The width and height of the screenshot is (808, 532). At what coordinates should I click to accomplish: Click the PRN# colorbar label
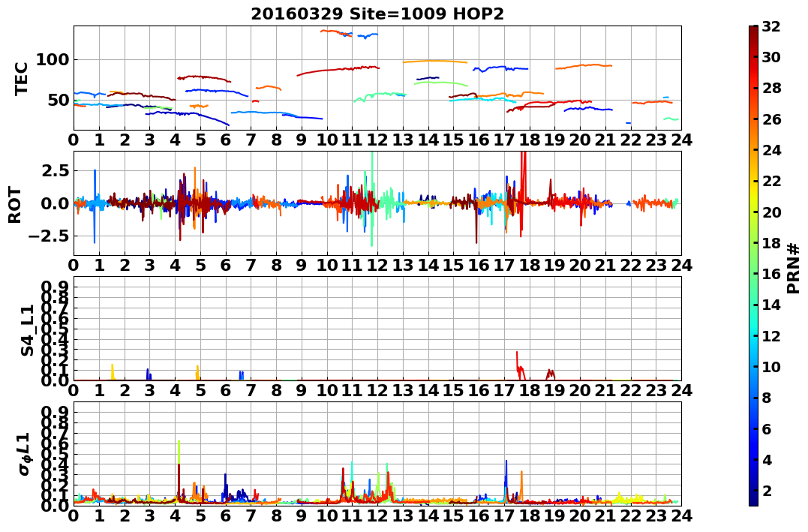point(794,269)
